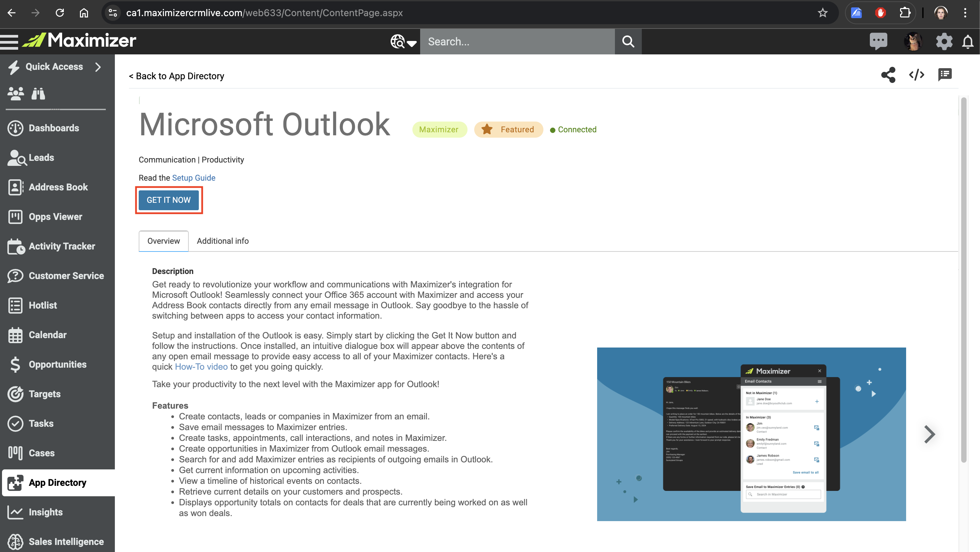Click the browser address bar URL
The width and height of the screenshot is (980, 552).
tap(264, 13)
